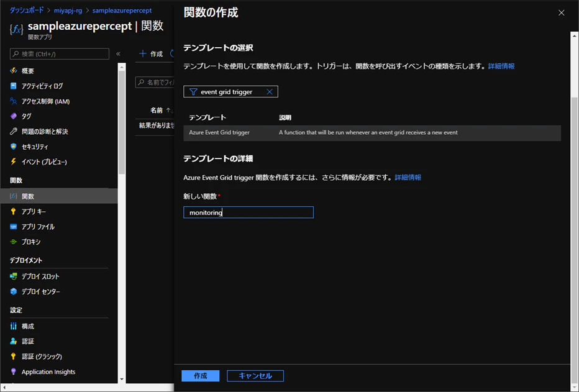Open the 構成 configuration icon
Viewport: 579px width, 392px height.
13,326
